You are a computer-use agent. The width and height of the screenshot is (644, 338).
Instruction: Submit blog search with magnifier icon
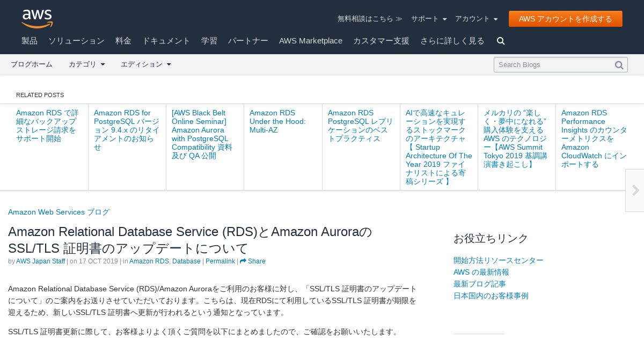tap(619, 65)
